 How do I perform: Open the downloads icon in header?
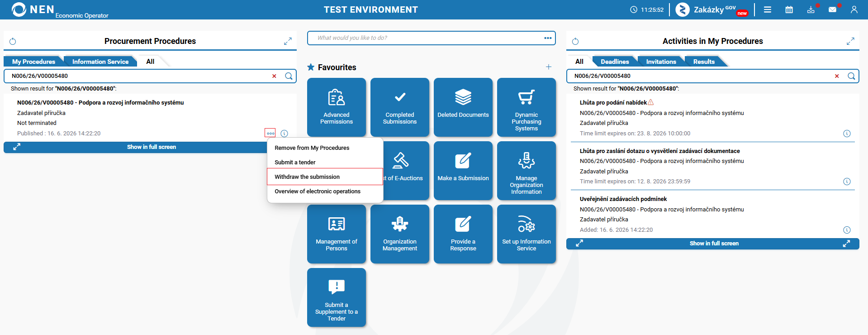click(811, 10)
